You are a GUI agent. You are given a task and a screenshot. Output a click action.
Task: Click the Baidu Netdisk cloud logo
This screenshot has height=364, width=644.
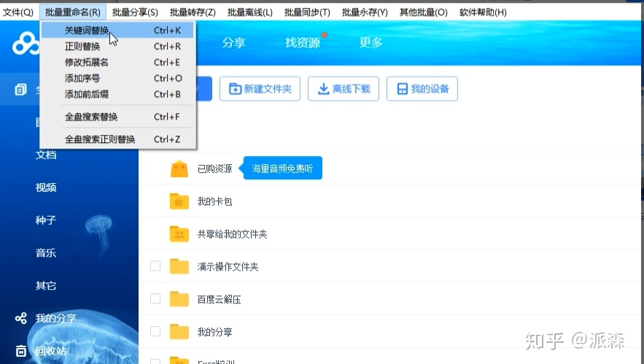tap(26, 44)
